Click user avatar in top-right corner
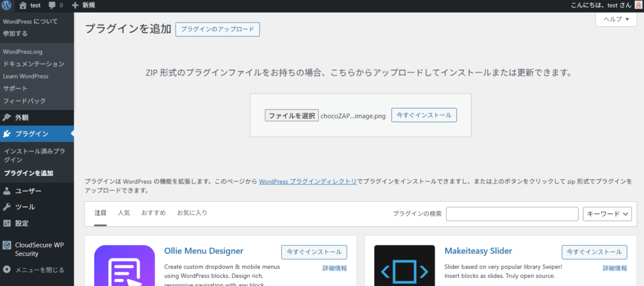 [x=636, y=5]
